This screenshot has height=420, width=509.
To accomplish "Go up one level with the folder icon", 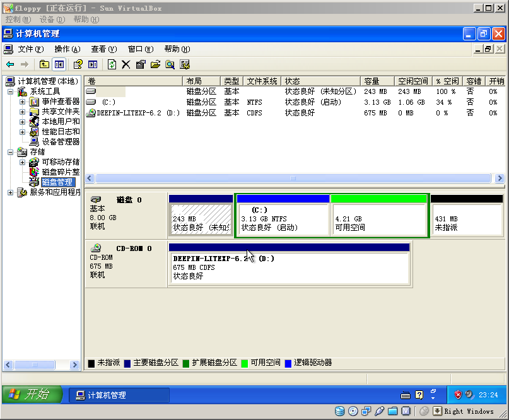I will 44,64.
